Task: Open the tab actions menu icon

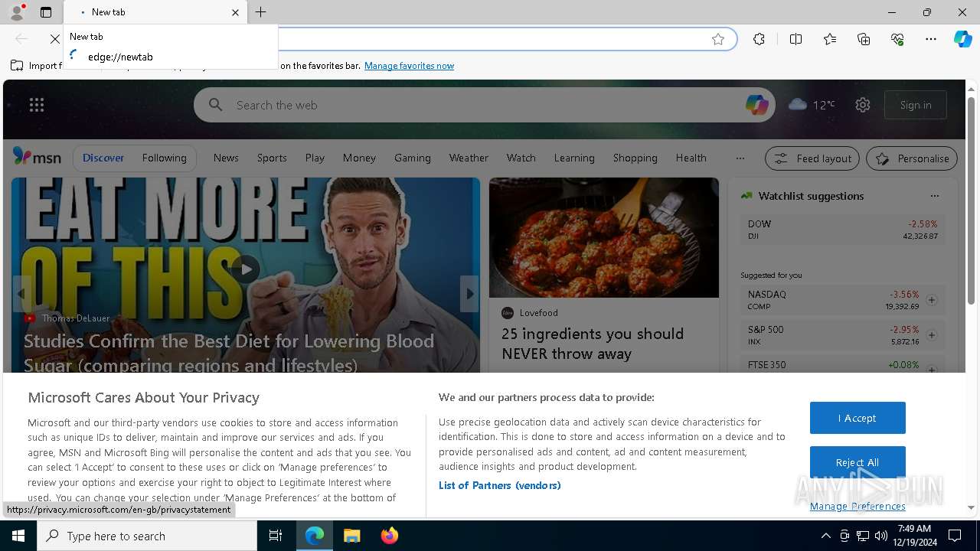Action: [46, 12]
